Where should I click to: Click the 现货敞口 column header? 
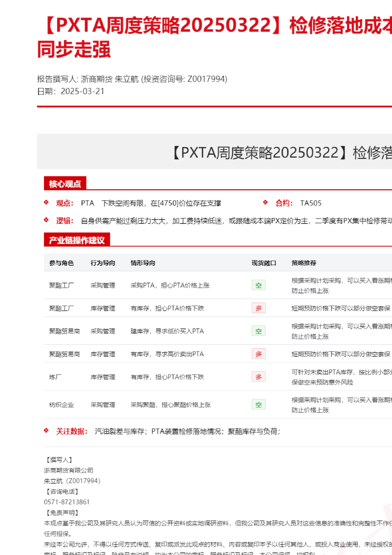point(264,263)
